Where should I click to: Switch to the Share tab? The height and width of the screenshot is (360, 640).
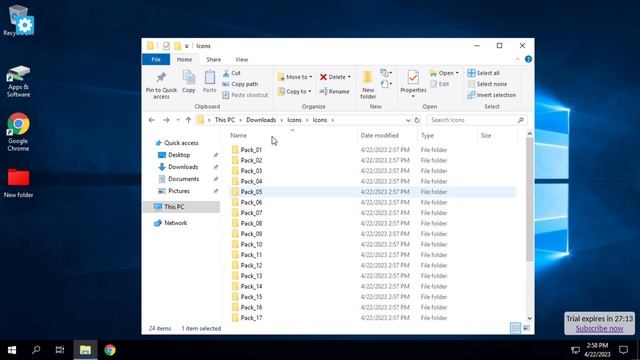(x=213, y=60)
